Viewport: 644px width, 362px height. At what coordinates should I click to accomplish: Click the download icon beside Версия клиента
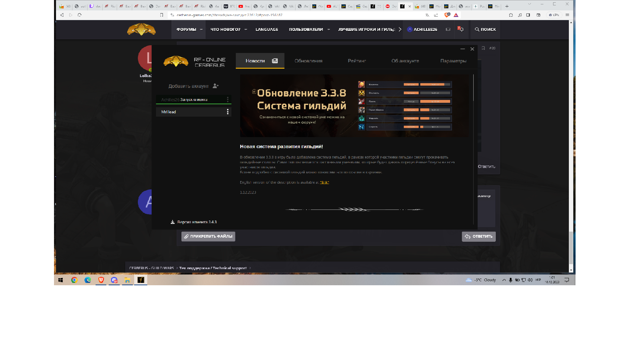[173, 222]
